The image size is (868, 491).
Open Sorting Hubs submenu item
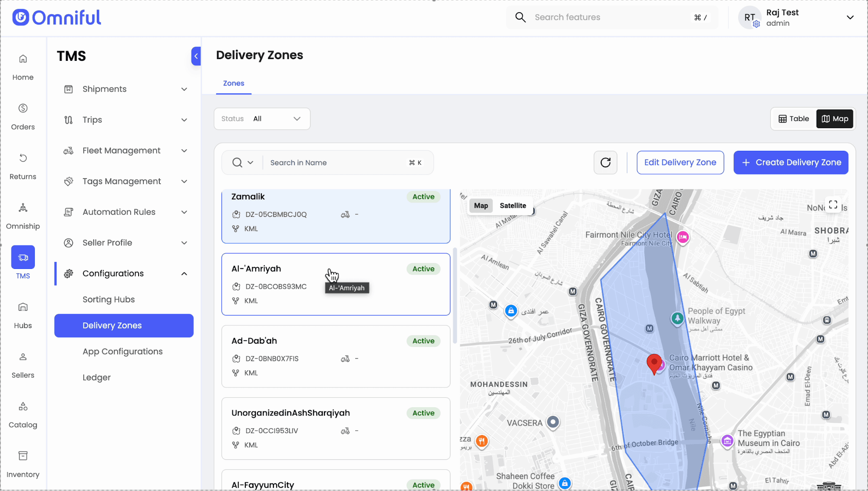click(109, 299)
